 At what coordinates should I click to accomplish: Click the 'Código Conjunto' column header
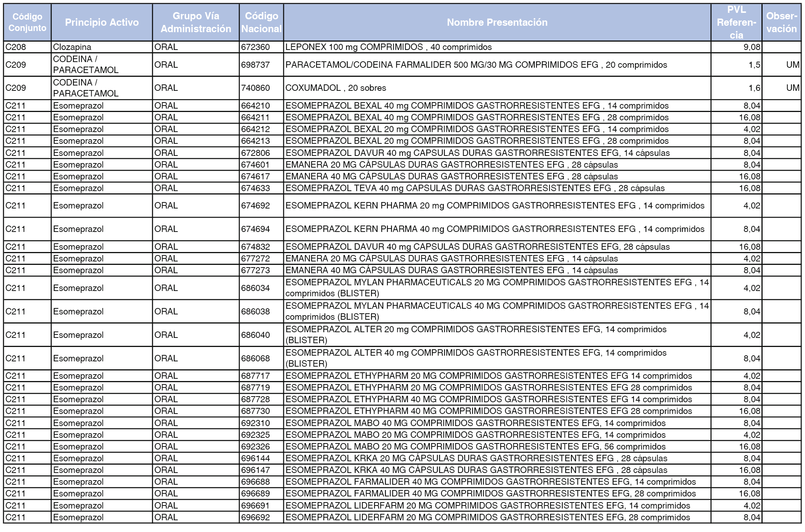[27, 22]
